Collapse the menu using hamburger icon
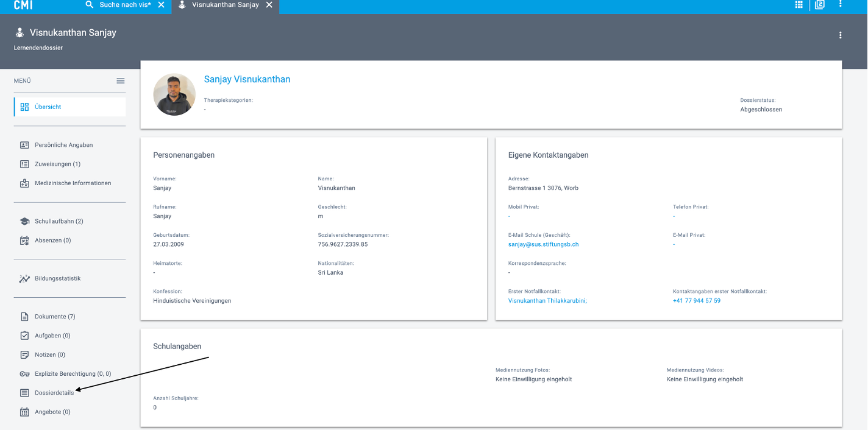This screenshot has height=430, width=868. coord(121,81)
